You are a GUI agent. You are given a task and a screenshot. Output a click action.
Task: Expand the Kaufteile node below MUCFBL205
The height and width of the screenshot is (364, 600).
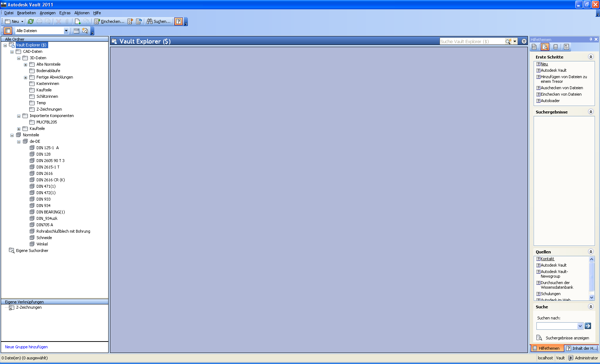19,129
